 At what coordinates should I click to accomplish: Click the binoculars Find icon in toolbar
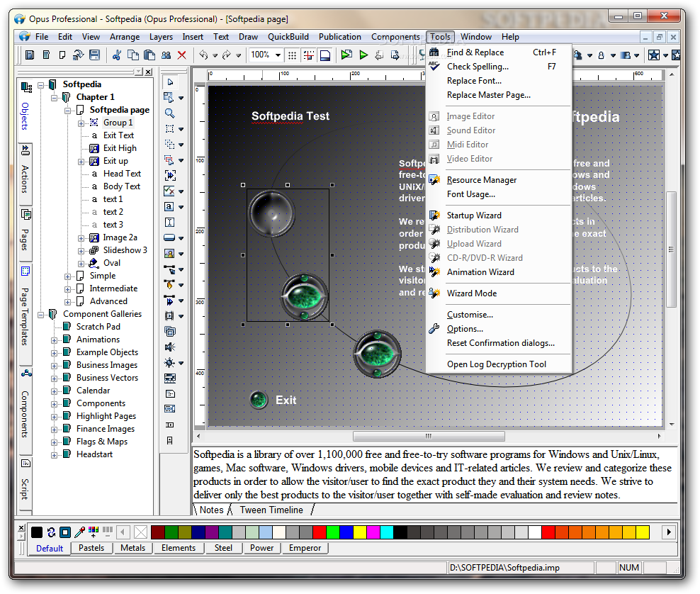point(166,55)
